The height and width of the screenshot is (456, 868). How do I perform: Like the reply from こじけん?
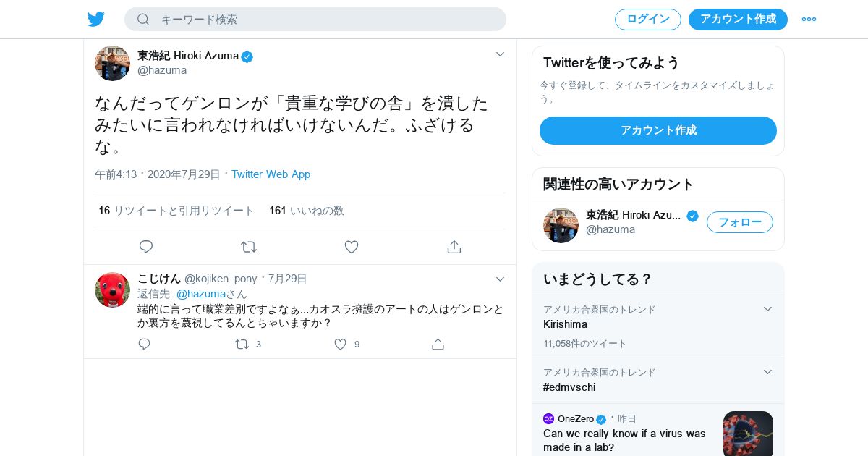341,345
